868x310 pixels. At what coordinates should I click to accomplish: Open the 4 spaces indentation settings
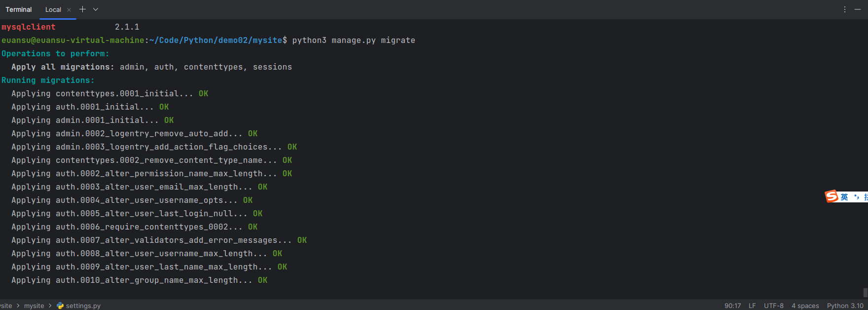[805, 306]
